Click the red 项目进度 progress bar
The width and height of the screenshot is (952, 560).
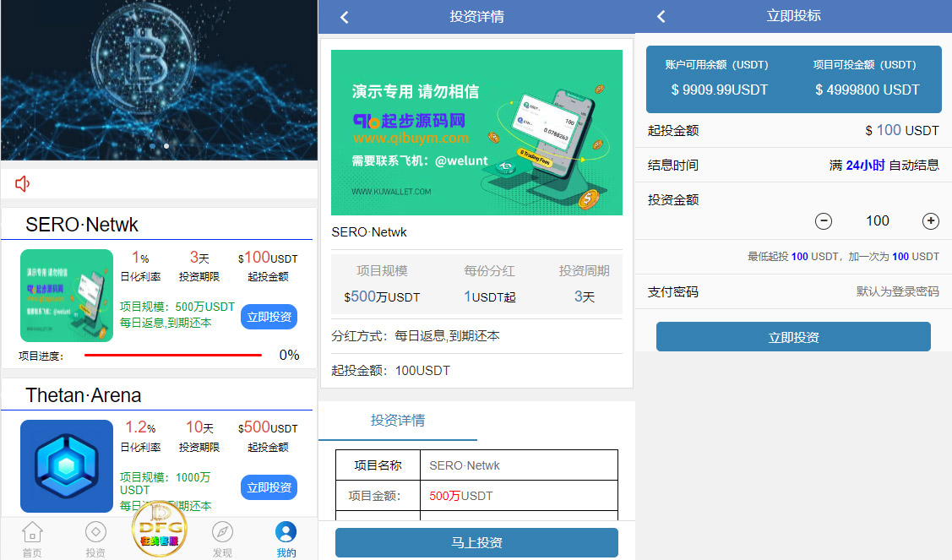pyautogui.click(x=173, y=355)
